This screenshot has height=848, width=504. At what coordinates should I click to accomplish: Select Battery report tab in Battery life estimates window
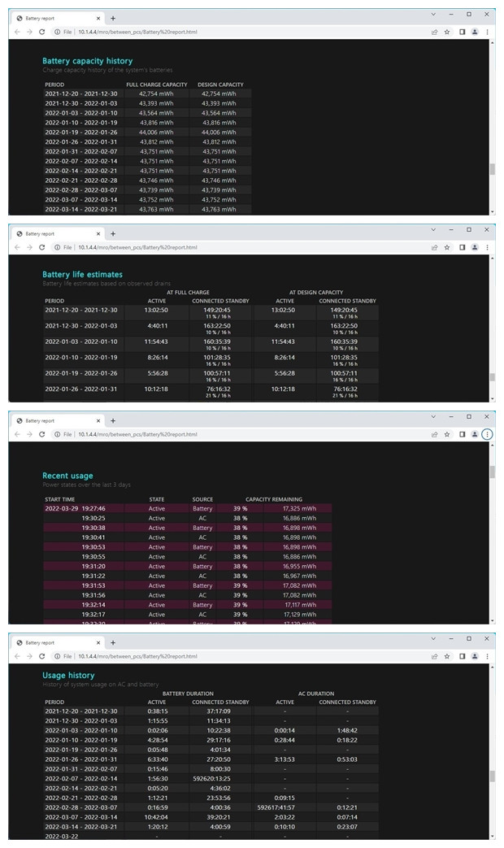point(57,233)
